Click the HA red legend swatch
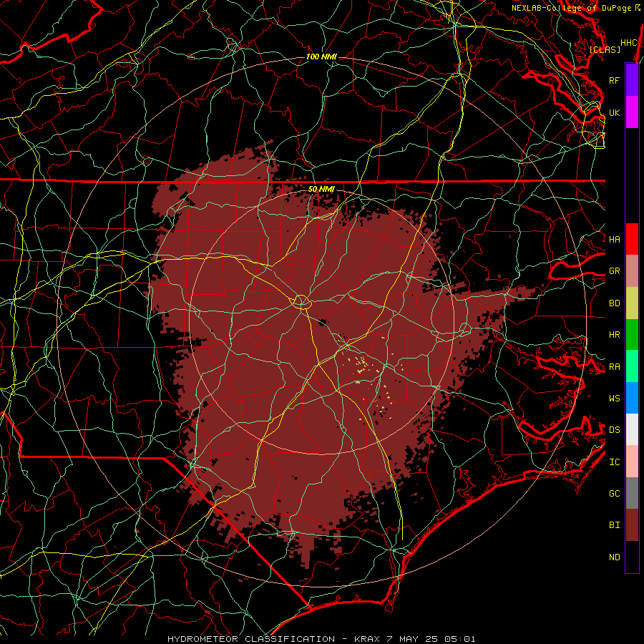This screenshot has height=644, width=644. tap(632, 239)
